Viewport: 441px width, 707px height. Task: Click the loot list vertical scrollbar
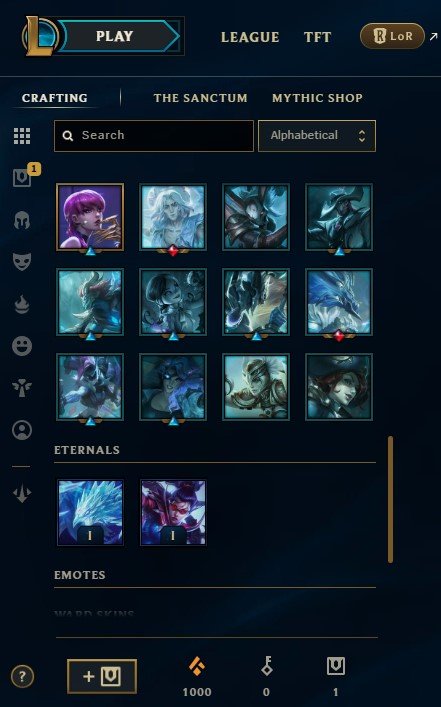tap(390, 499)
